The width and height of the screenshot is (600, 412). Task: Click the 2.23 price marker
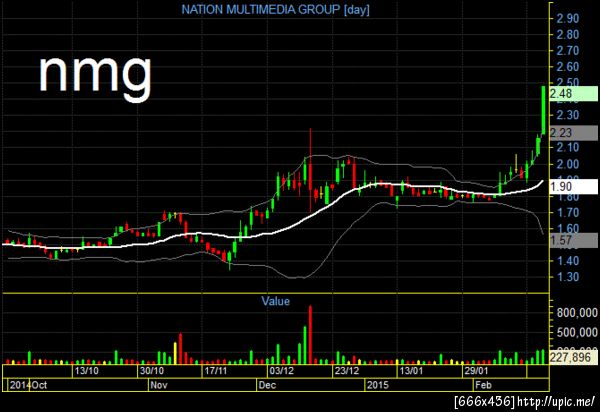[x=574, y=133]
